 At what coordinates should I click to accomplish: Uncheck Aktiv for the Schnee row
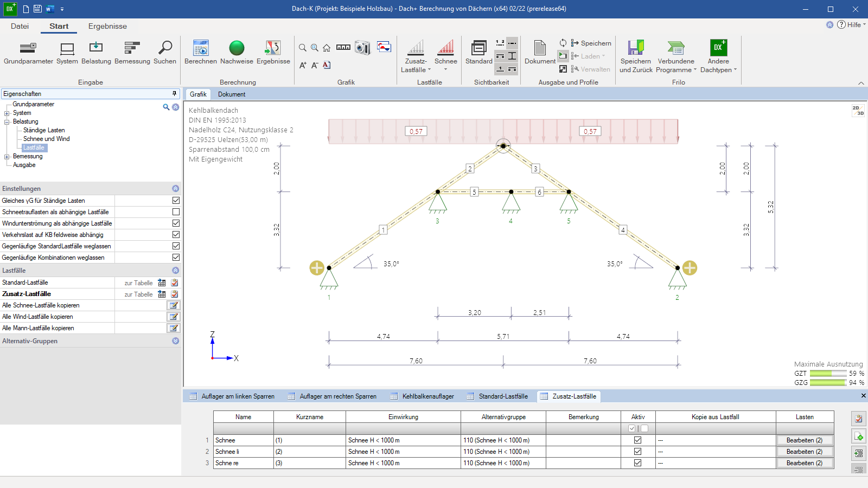pos(637,440)
